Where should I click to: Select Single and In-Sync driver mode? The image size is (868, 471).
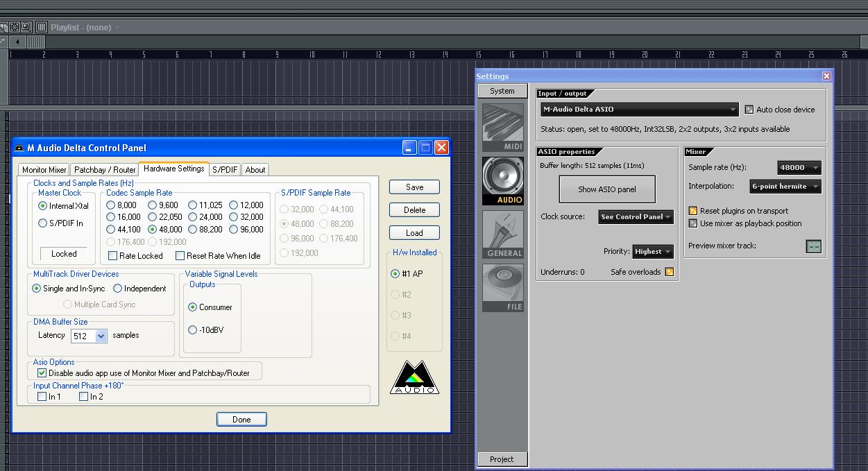pos(69,289)
